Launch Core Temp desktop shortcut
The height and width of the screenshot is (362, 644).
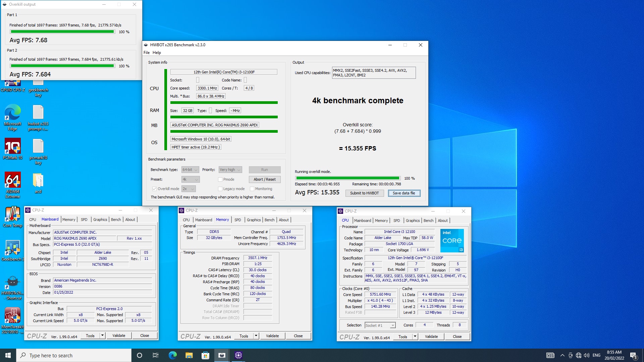click(x=13, y=217)
